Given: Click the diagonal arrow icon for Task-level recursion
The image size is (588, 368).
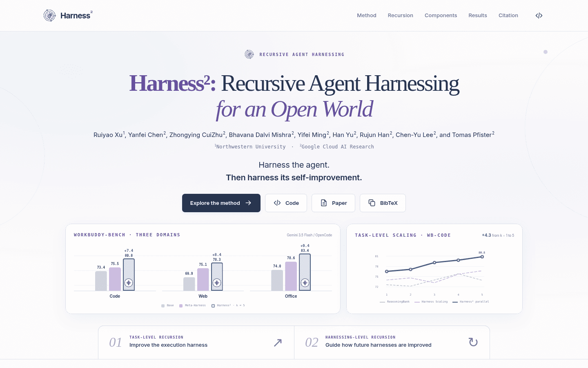Looking at the screenshot, I should [278, 343].
